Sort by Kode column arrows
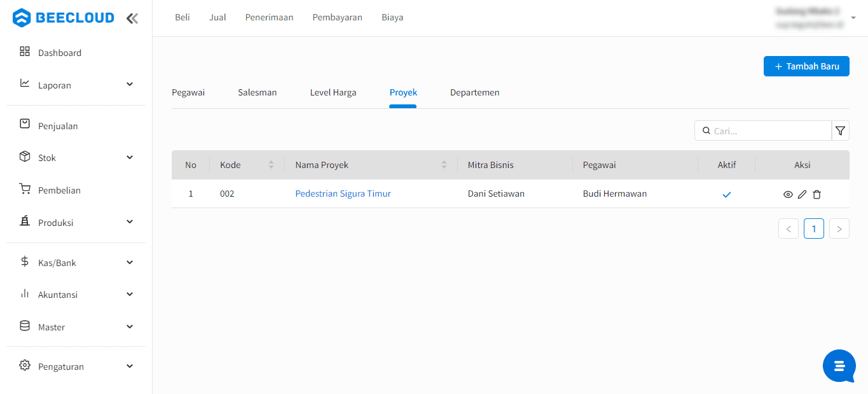The width and height of the screenshot is (868, 394). click(x=271, y=165)
